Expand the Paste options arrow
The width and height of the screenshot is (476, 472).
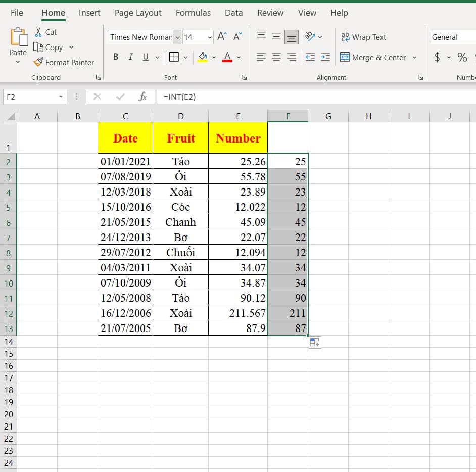click(18, 62)
